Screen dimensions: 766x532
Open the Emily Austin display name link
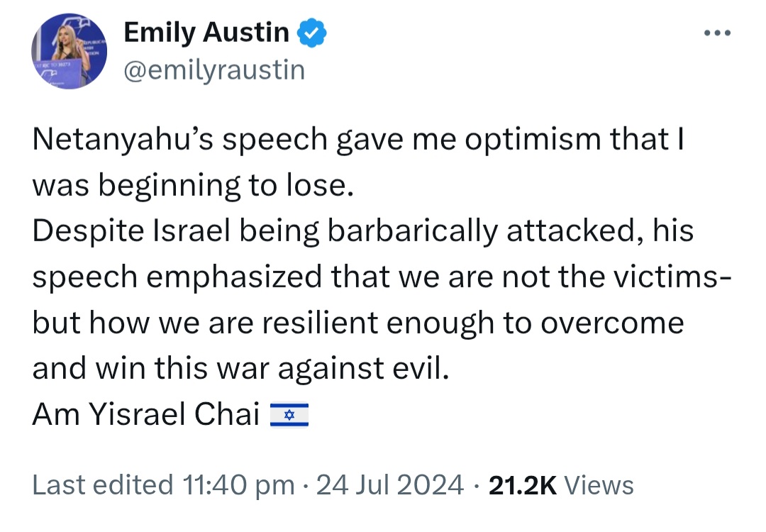tap(206, 33)
